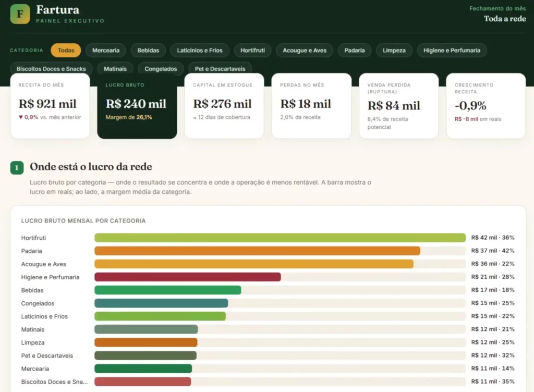
Task: Click the 'R$ 21 mil · 28%' value
Action: (x=493, y=277)
